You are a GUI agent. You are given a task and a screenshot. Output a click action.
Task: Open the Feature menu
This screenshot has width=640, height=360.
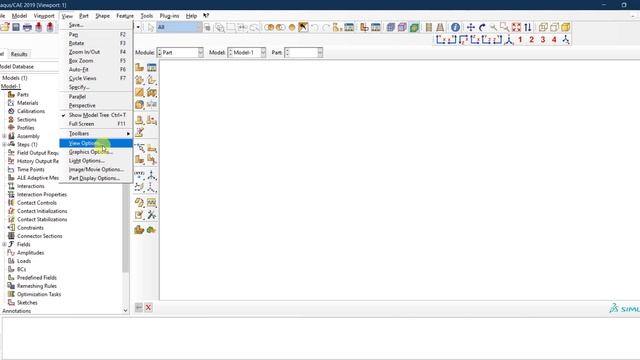coord(125,16)
